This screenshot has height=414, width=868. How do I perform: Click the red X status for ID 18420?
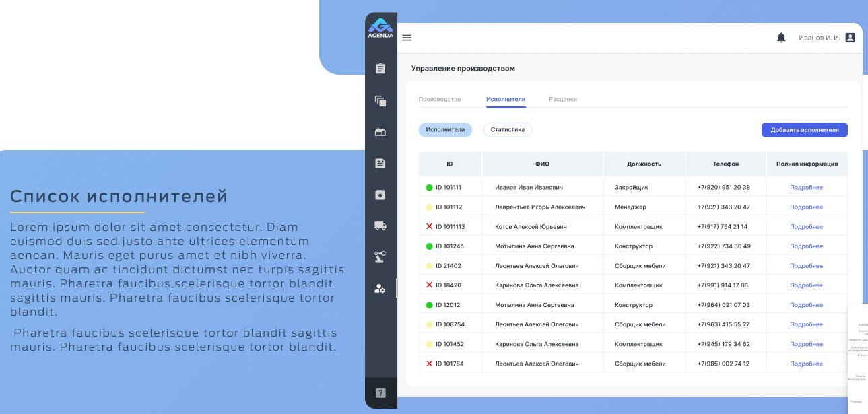430,285
